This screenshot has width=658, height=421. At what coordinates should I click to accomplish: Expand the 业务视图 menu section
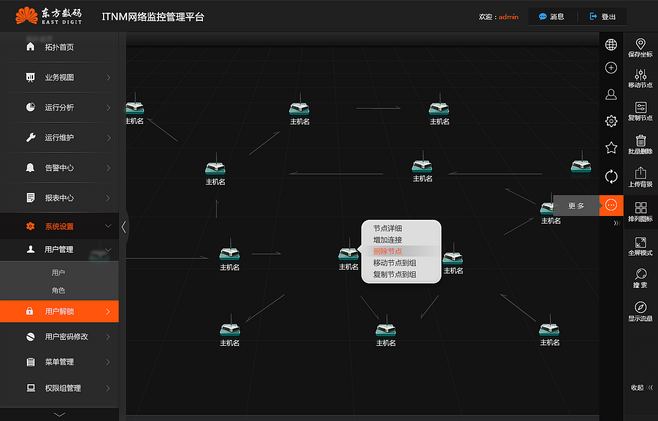(59, 77)
